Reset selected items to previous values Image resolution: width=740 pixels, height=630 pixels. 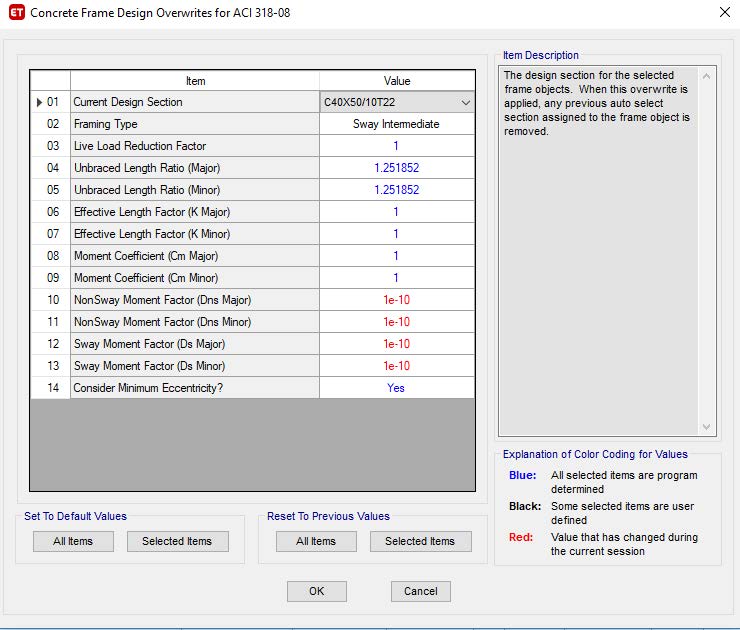(x=420, y=541)
